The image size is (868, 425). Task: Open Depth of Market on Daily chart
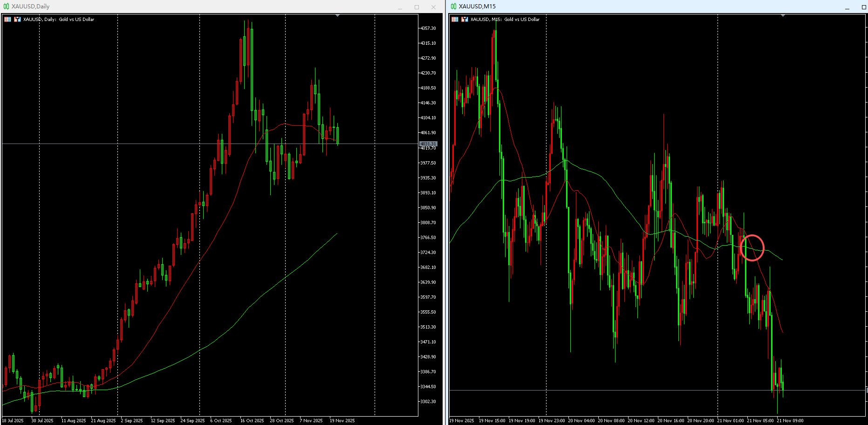coord(17,19)
